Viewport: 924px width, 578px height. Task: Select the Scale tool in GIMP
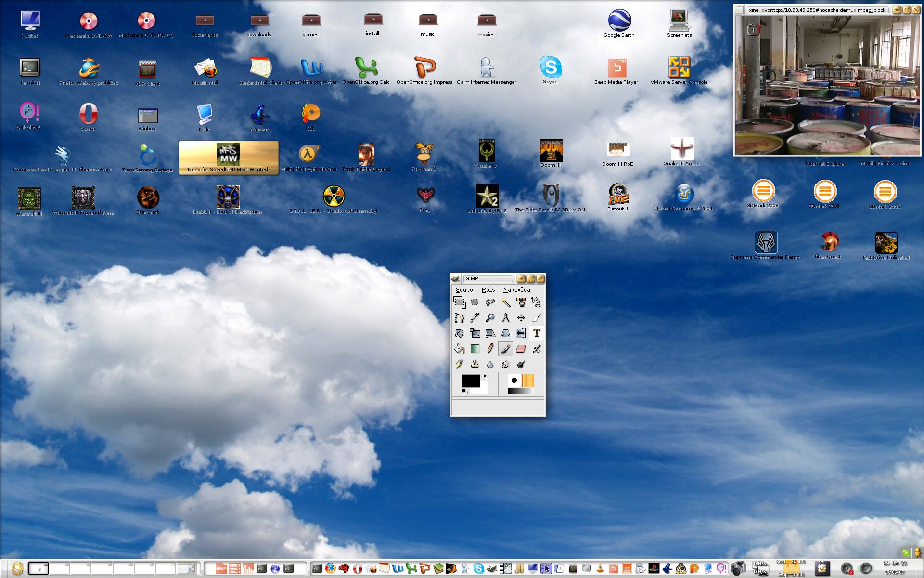pyautogui.click(x=475, y=333)
